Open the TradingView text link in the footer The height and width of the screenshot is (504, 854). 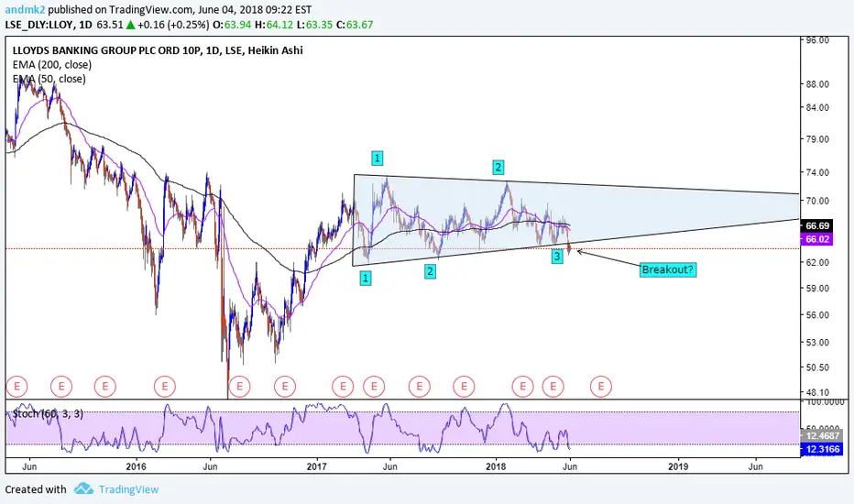[x=128, y=489]
